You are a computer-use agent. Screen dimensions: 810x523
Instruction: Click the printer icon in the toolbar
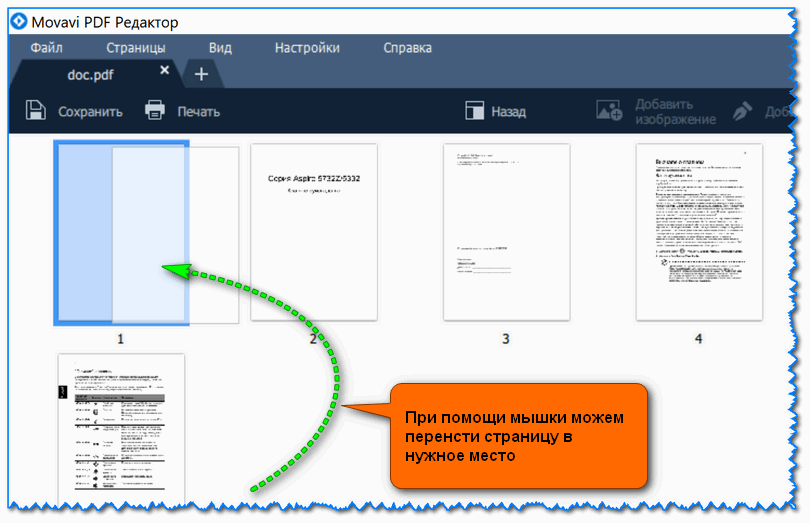[155, 110]
